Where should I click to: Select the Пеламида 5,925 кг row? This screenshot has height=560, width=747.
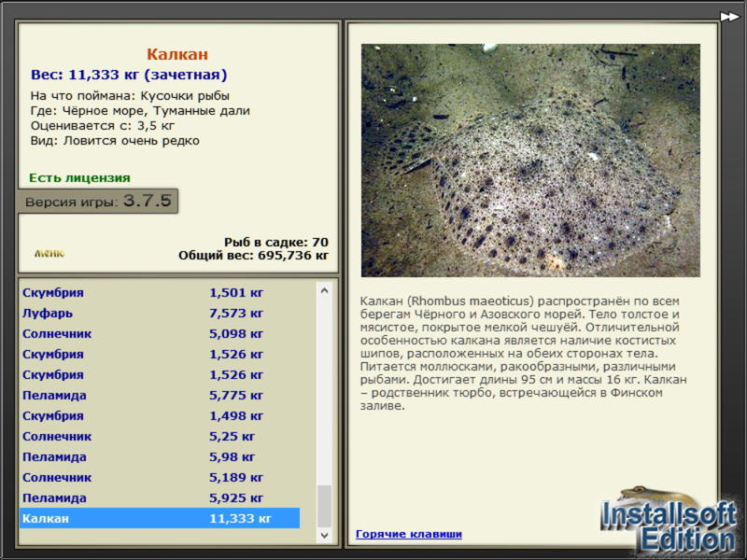(x=160, y=497)
